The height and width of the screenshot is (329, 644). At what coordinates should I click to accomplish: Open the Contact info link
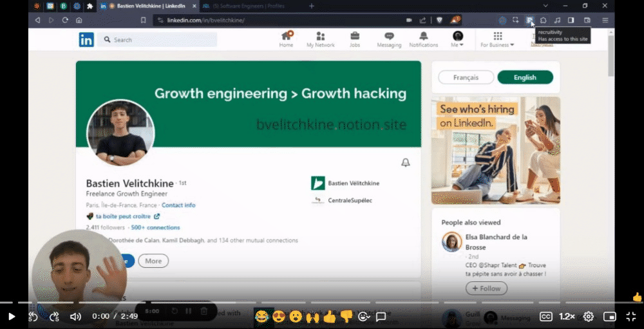tap(178, 205)
